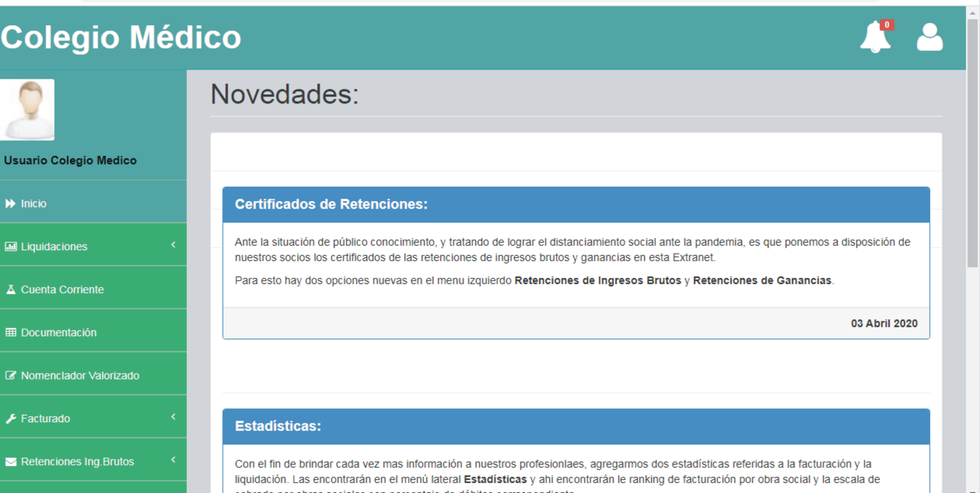Click the Liquidaciones chart icon
The height and width of the screenshot is (493, 980).
tap(11, 246)
